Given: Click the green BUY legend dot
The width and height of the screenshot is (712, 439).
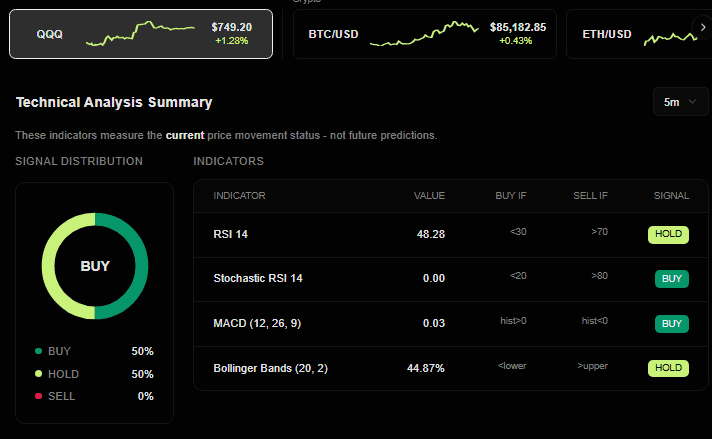Looking at the screenshot, I should point(39,351).
